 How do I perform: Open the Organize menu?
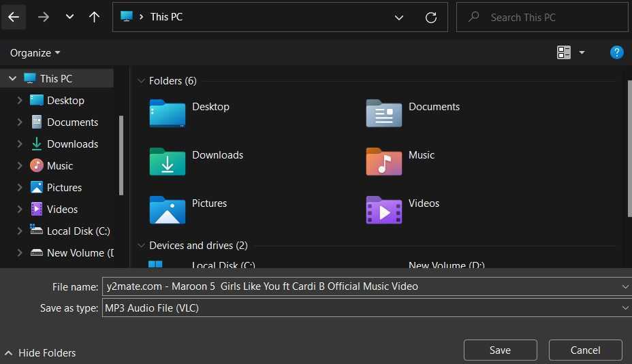point(35,53)
